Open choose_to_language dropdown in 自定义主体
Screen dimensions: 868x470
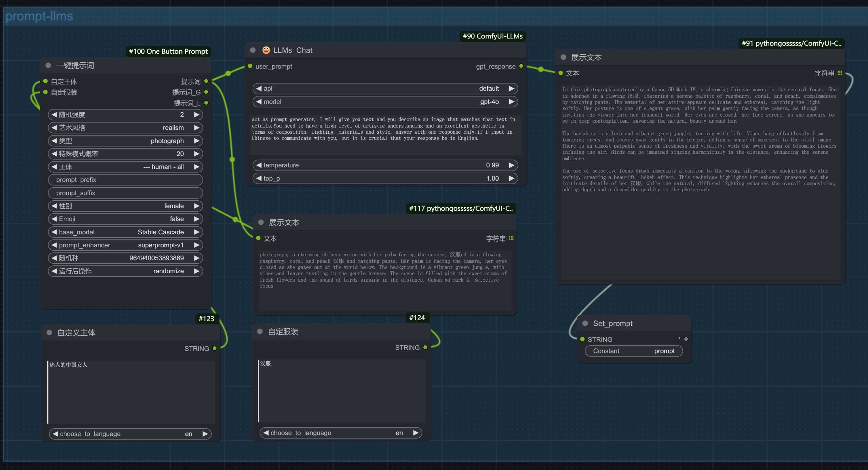pyautogui.click(x=130, y=434)
